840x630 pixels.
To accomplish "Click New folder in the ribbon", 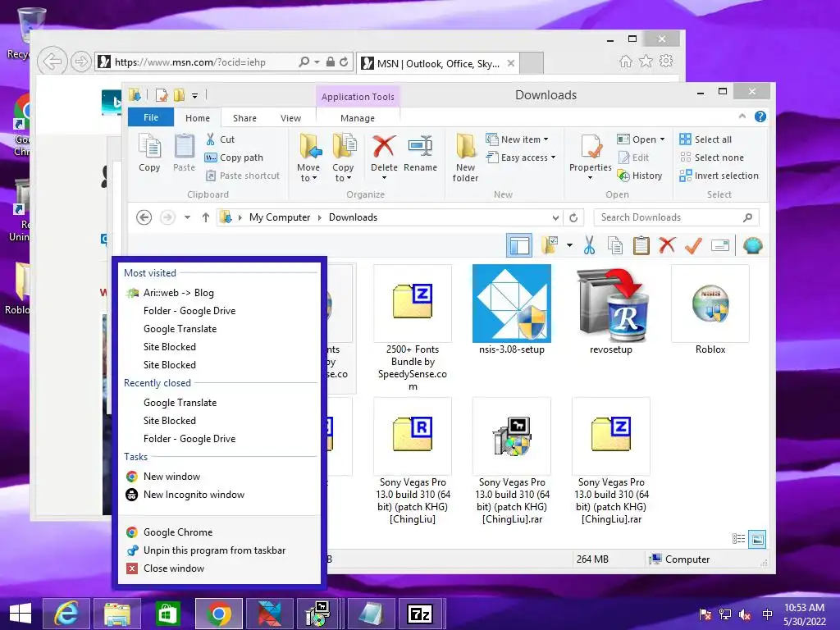I will 465,158.
